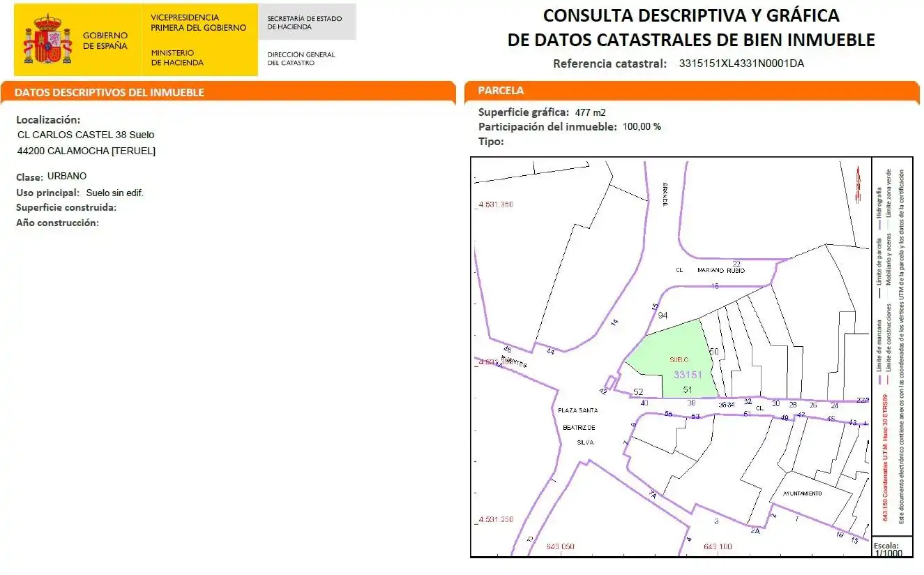The height and width of the screenshot is (575, 924).
Task: Click 'Este documento electrónico contiene anexos' note
Action: tap(902, 346)
